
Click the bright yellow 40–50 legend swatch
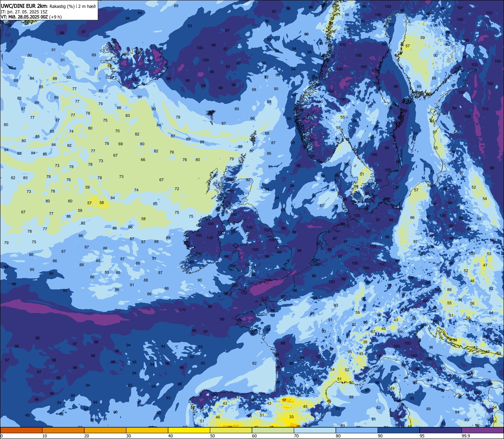click(x=189, y=430)
